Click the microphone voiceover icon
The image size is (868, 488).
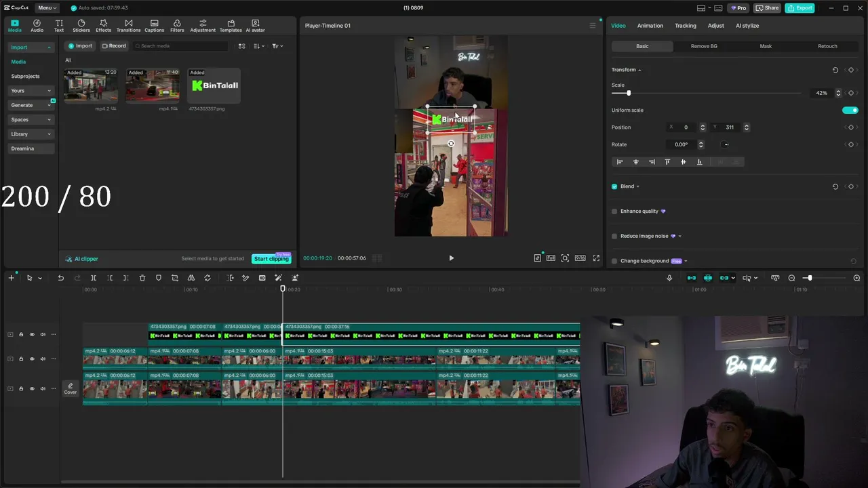tap(669, 278)
